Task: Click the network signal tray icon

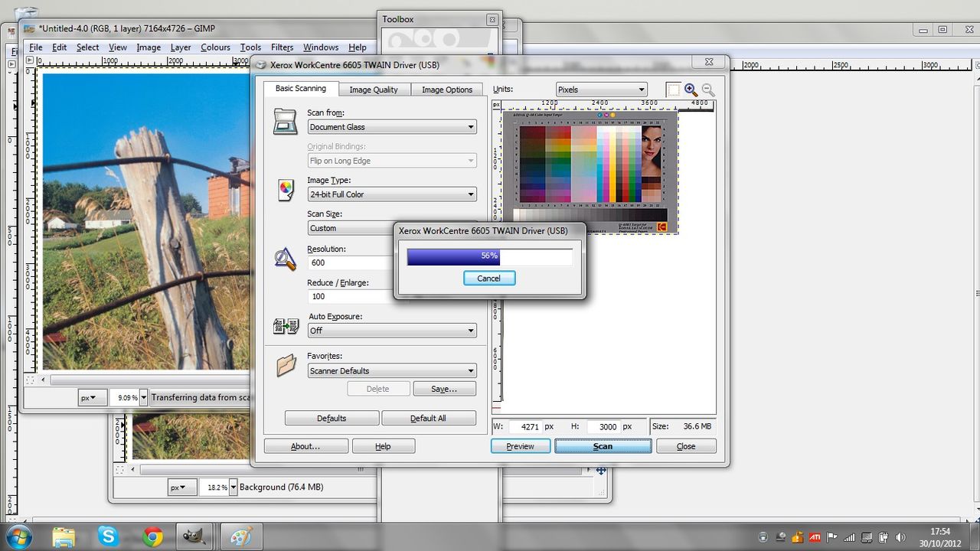Action: tap(849, 537)
